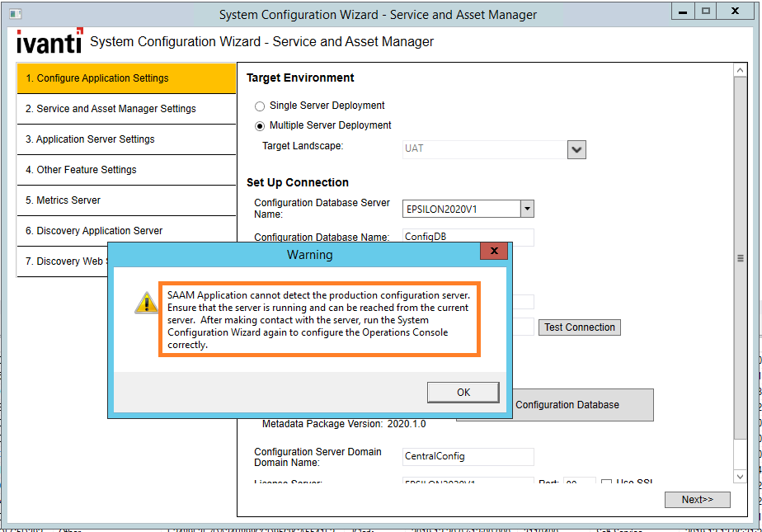
Task: Click the Next>> button
Action: point(697,500)
